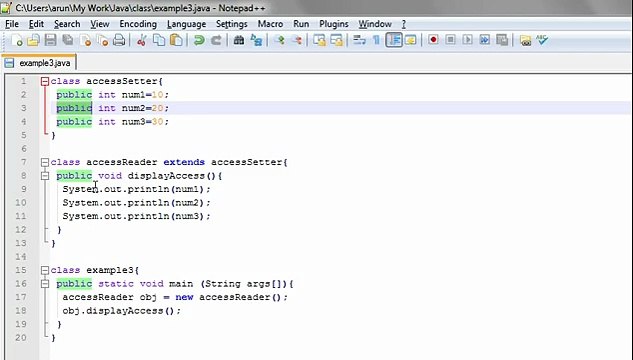
Task: Open the Search menu
Action: point(67,24)
